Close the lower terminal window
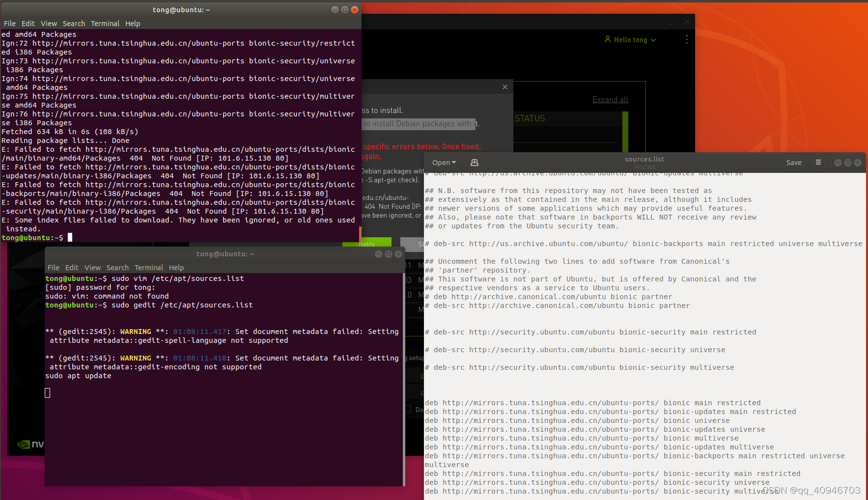This screenshot has height=500, width=868. pyautogui.click(x=398, y=254)
